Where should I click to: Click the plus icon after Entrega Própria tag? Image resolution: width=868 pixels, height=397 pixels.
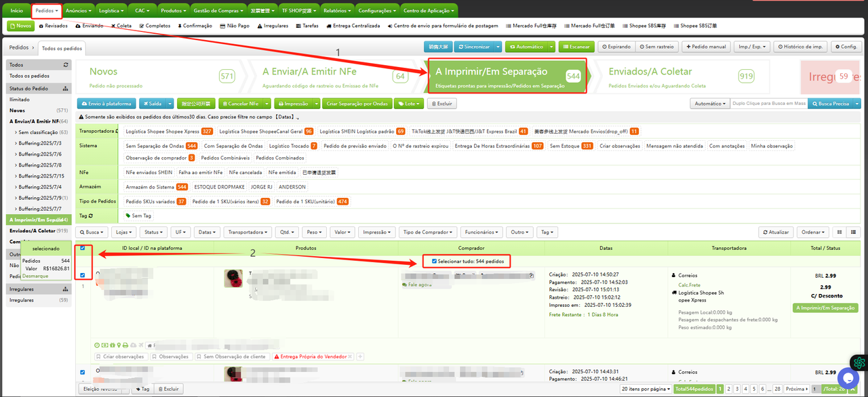(x=361, y=356)
